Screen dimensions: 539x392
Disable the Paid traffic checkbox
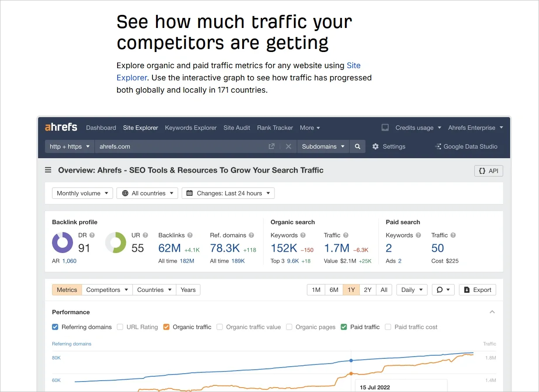tap(344, 327)
